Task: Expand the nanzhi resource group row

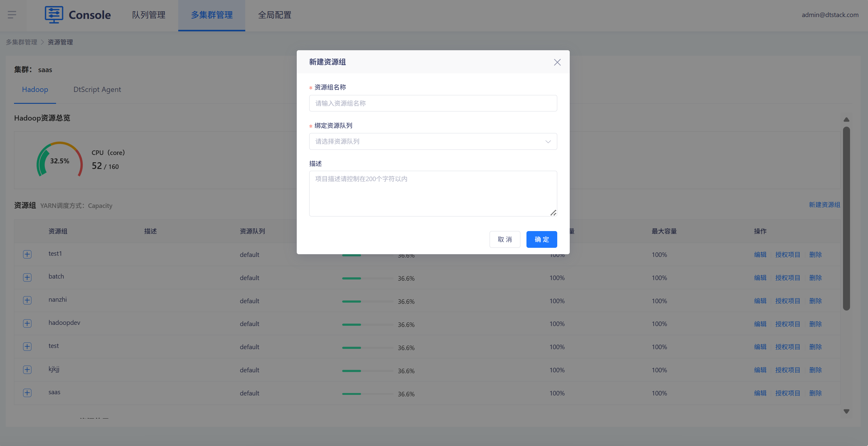Action: (27, 300)
